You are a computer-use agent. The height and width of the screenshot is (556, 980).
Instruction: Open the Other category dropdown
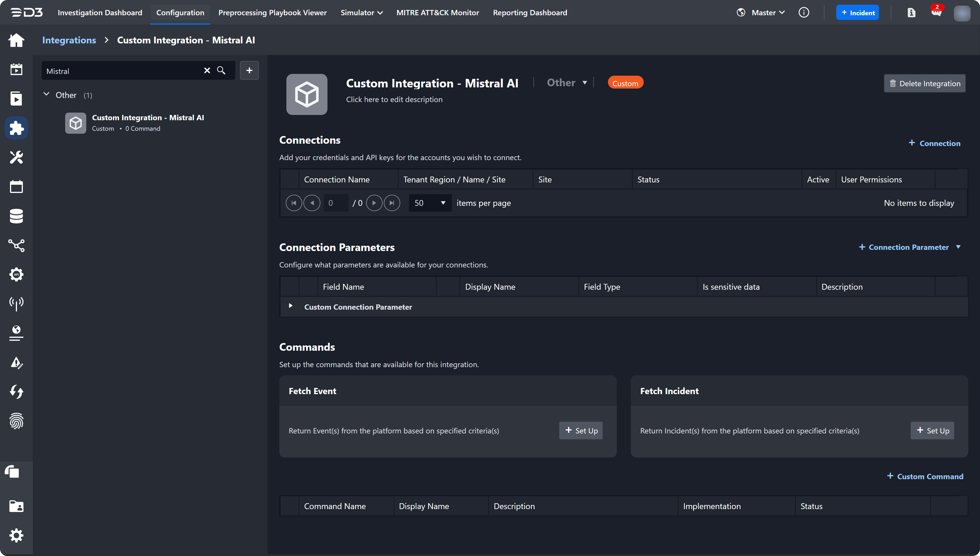tap(567, 83)
